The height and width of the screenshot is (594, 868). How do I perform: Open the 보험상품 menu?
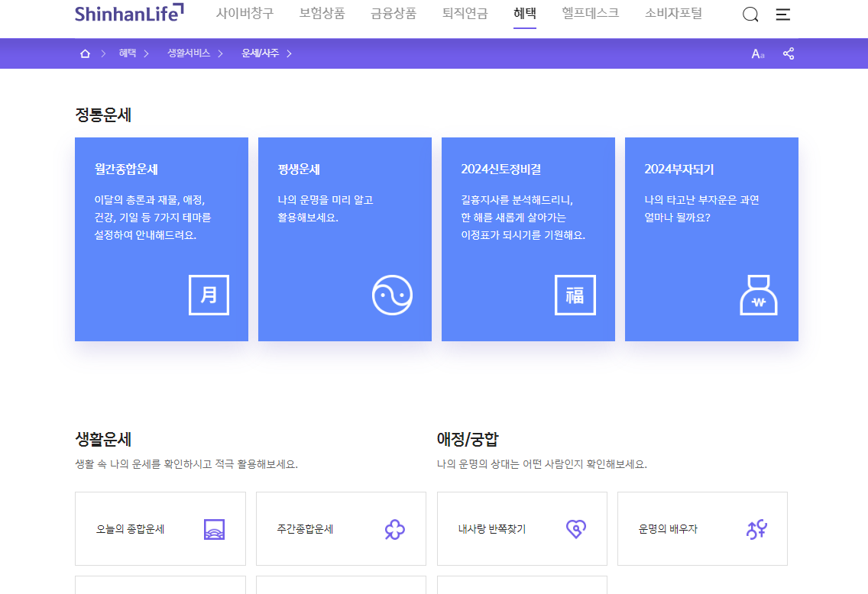tap(322, 13)
